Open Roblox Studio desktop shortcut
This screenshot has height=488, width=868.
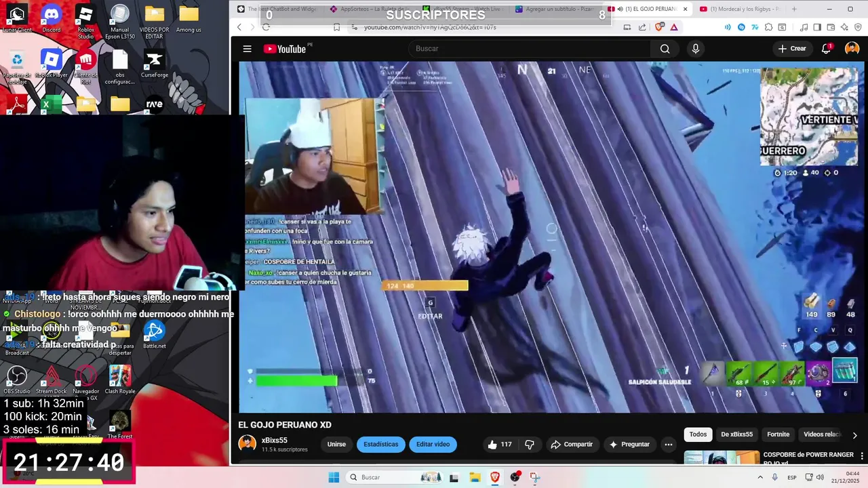(85, 22)
